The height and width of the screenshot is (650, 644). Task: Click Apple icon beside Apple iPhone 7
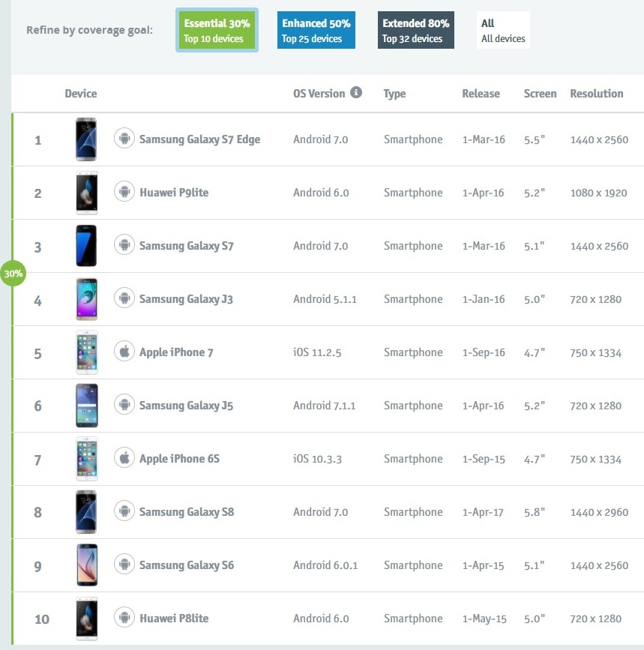click(x=124, y=351)
